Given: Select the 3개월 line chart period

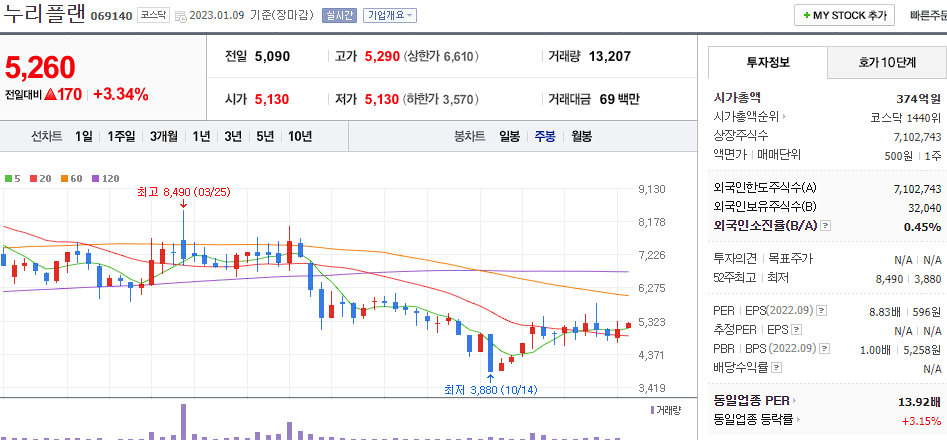Looking at the screenshot, I should click(164, 136).
